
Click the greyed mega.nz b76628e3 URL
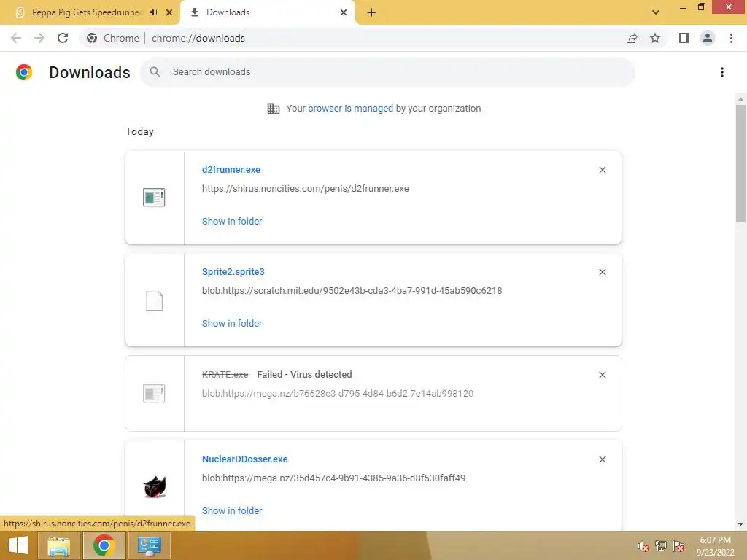338,393
